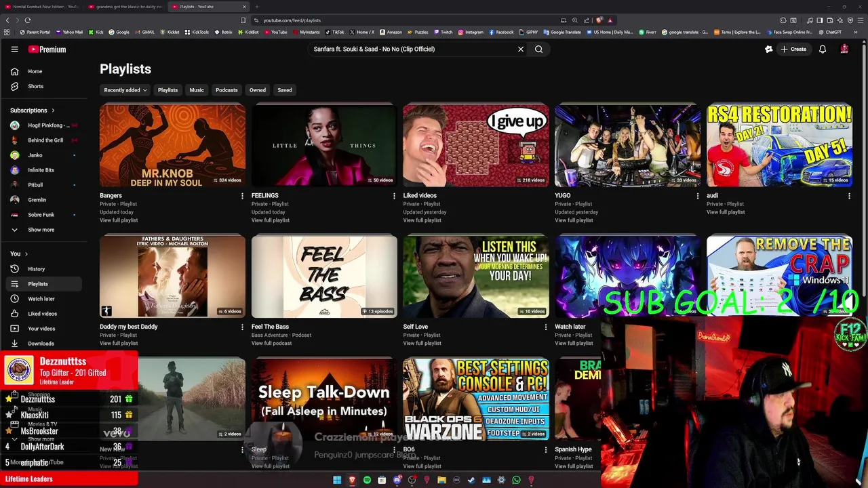Open the account avatar menu
The height and width of the screenshot is (488, 868).
tap(844, 49)
